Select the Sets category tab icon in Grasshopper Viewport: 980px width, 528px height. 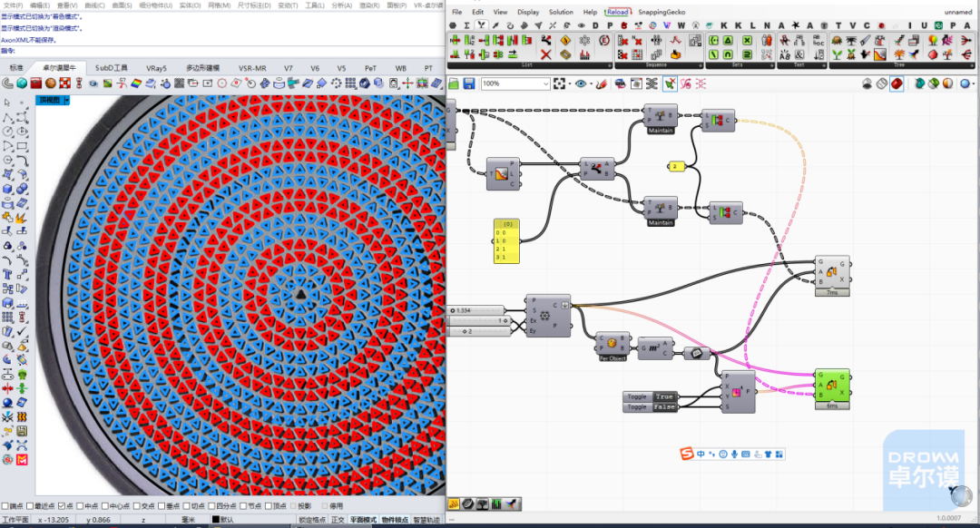(481, 25)
